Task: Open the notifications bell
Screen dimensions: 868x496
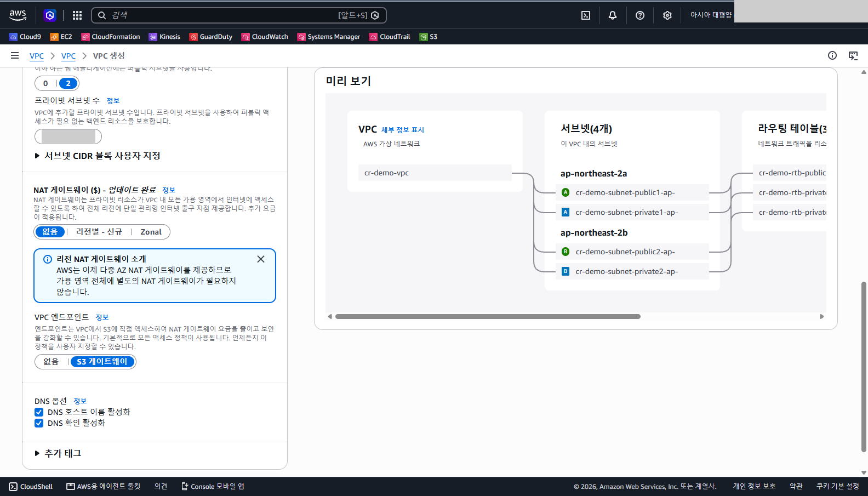Action: pos(613,15)
